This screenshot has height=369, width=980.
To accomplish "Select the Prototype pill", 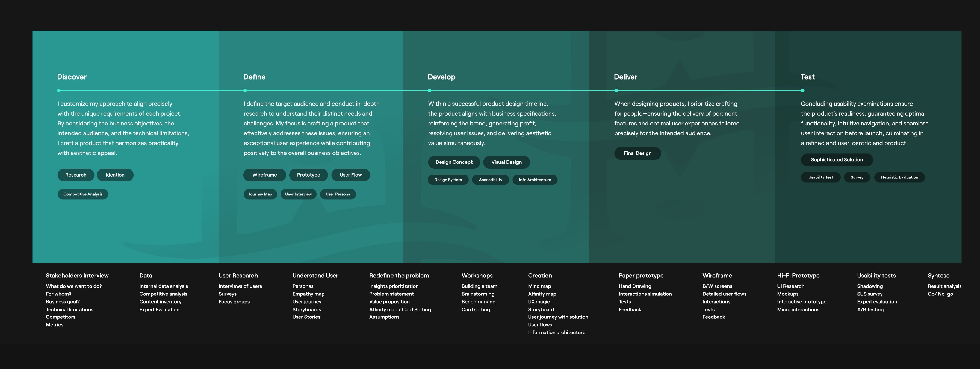I will pos(308,175).
